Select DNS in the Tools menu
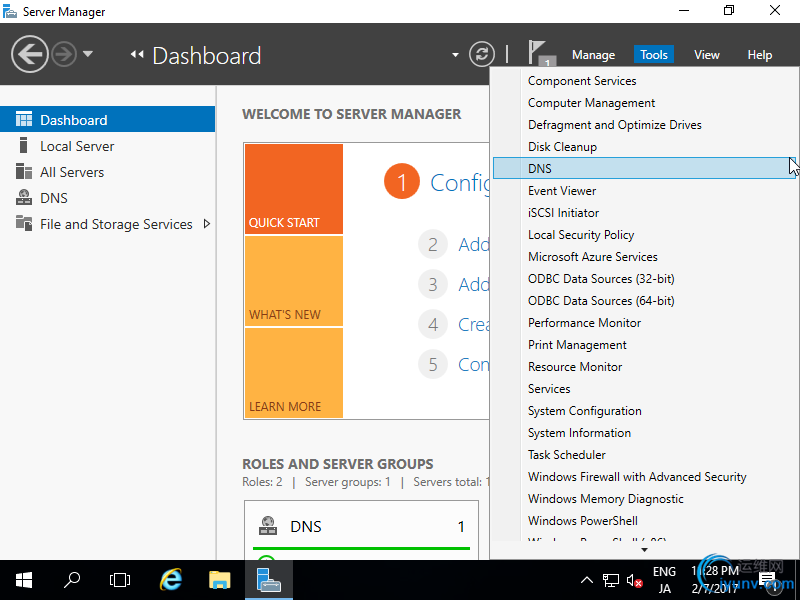The image size is (800, 600). (644, 168)
